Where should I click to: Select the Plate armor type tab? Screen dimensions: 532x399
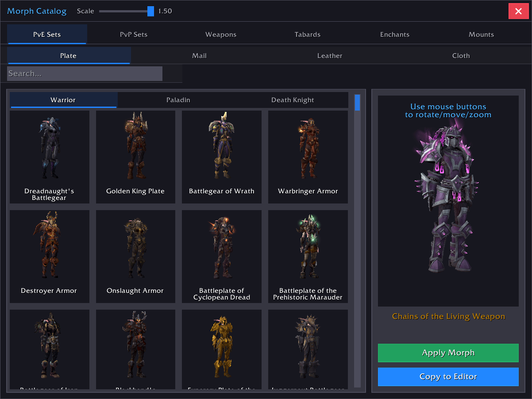click(69, 56)
